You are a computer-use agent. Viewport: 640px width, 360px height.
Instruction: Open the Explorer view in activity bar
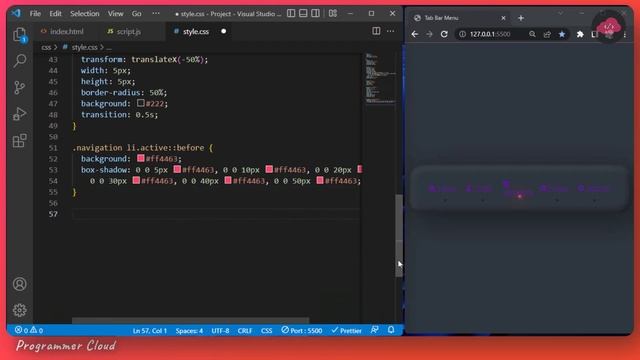coord(20,35)
